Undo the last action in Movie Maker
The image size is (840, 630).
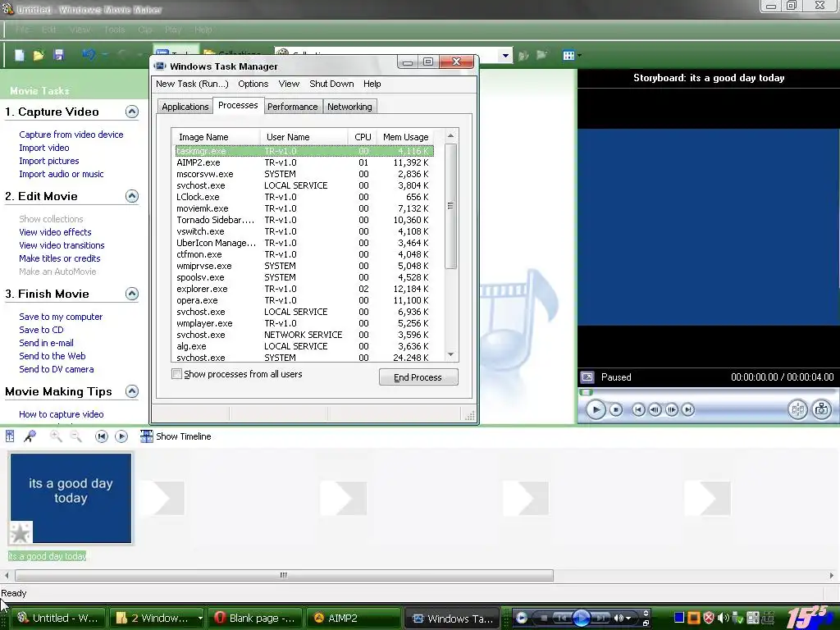pyautogui.click(x=89, y=55)
